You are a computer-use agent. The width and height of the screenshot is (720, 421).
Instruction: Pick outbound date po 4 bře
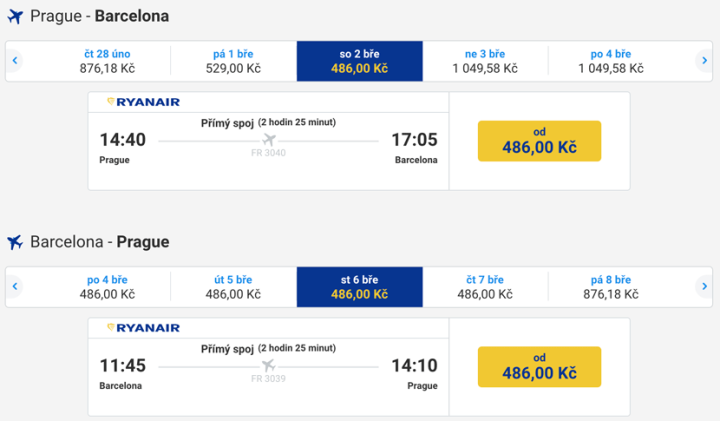click(610, 61)
